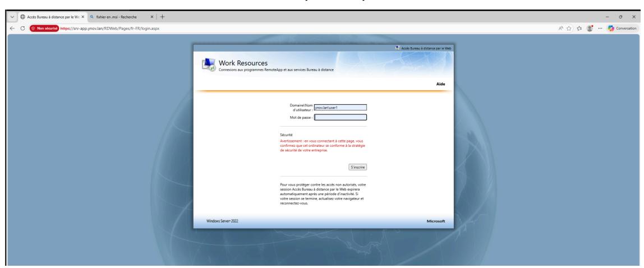Click the red 'Avertissement' security warning text
644x268 pixels.
(322, 146)
